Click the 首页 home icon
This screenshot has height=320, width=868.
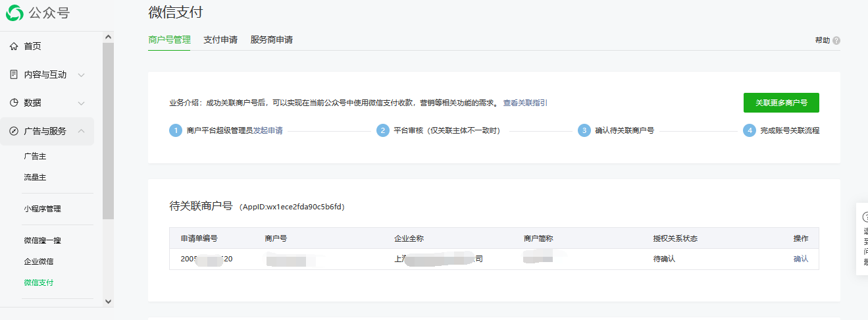pos(14,46)
